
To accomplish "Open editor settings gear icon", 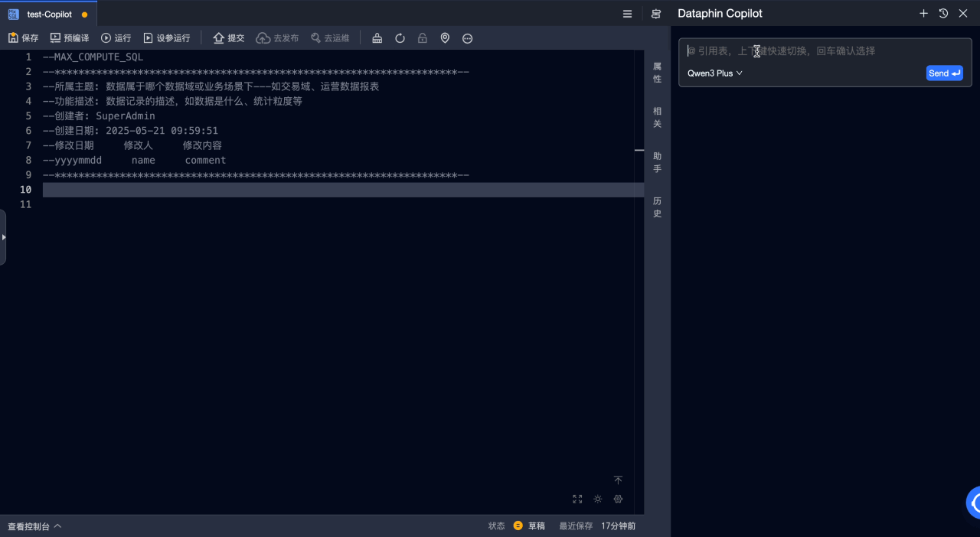I will point(618,499).
